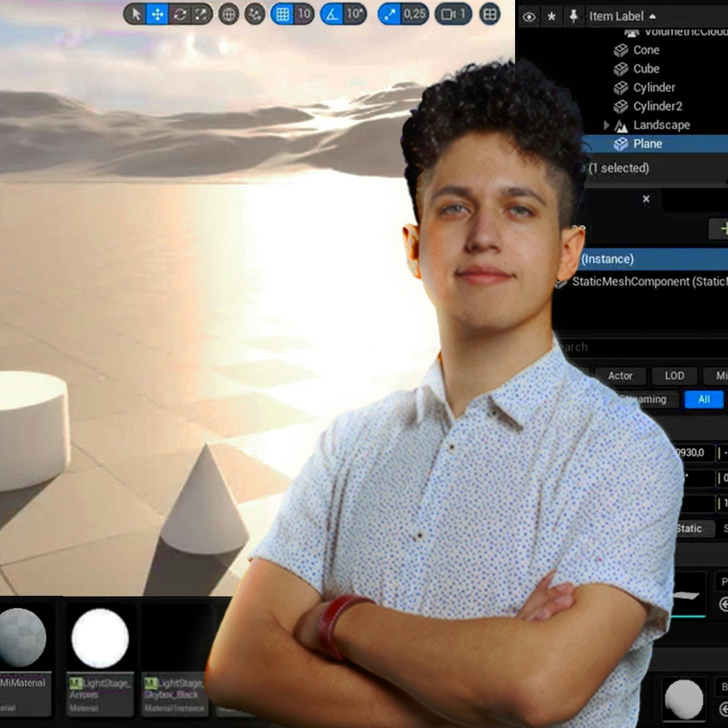Expand the Landscape tree item
Image resolution: width=728 pixels, height=728 pixels.
pyautogui.click(x=605, y=126)
